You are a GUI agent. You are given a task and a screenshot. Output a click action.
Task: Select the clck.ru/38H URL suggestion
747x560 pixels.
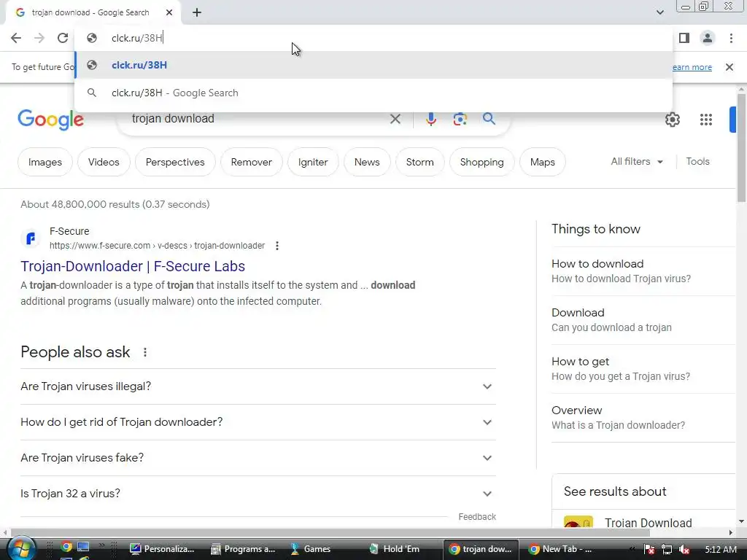click(x=373, y=65)
